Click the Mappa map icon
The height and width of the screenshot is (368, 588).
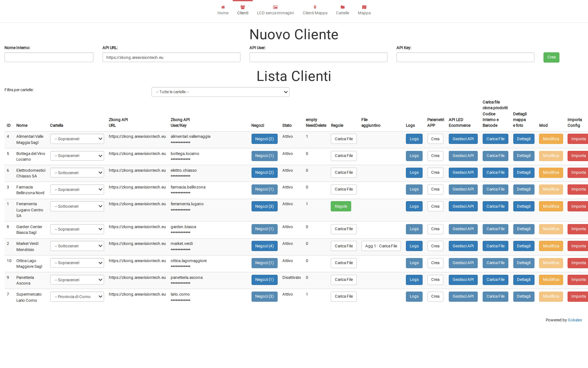pyautogui.click(x=364, y=7)
